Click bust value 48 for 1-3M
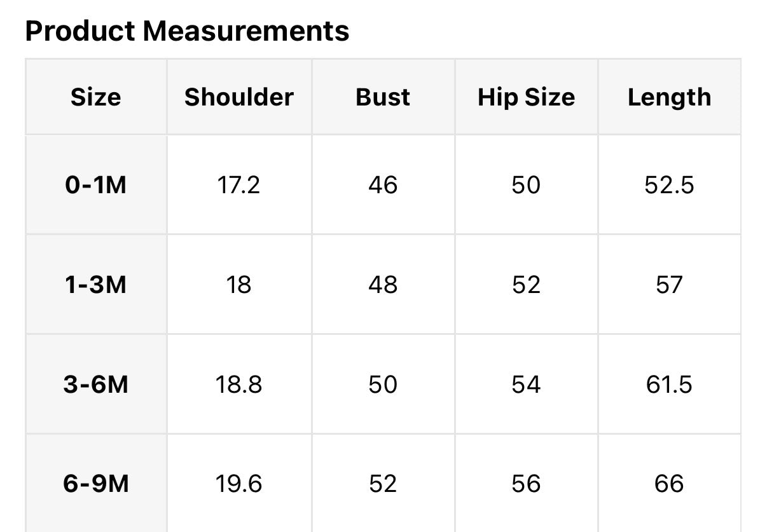This screenshot has width=767, height=532. [x=383, y=285]
